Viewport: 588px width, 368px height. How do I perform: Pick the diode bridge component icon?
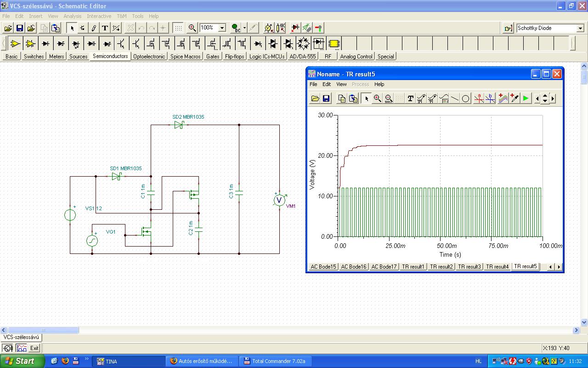point(303,44)
